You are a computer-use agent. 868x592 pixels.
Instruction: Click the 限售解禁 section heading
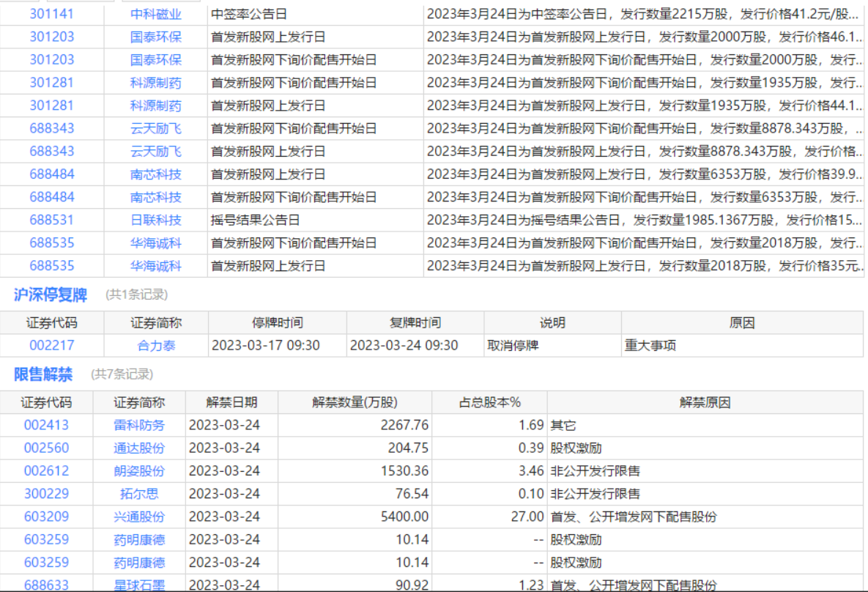(x=43, y=374)
